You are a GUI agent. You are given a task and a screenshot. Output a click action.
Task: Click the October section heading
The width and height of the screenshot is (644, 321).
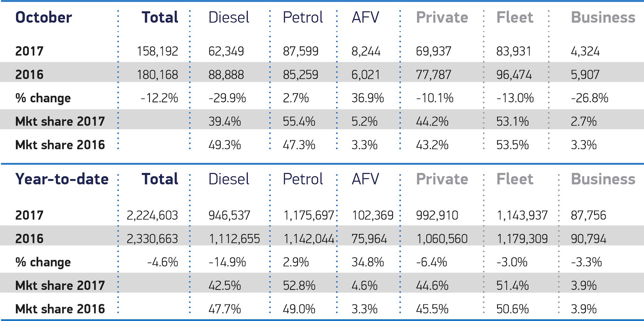tap(44, 18)
